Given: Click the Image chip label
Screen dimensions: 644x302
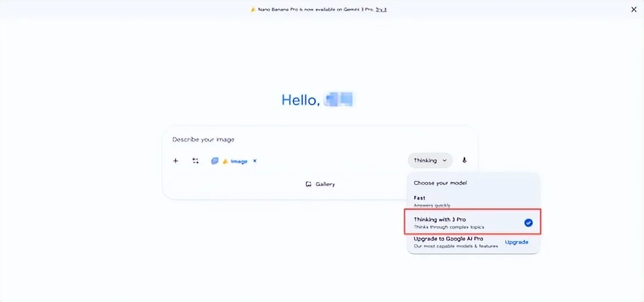Looking at the screenshot, I should point(239,161).
